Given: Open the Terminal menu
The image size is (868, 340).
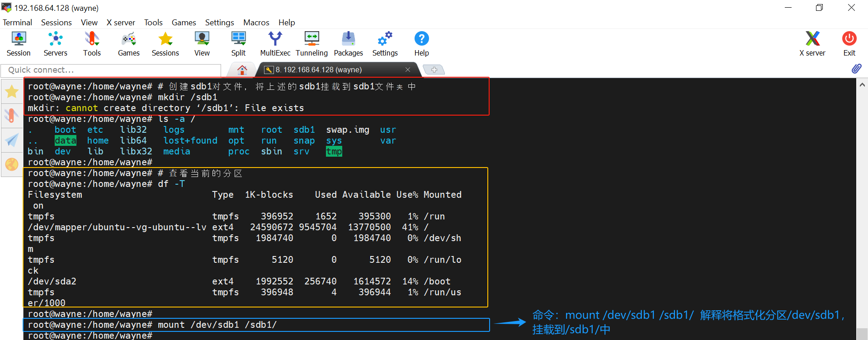Looking at the screenshot, I should point(17,23).
